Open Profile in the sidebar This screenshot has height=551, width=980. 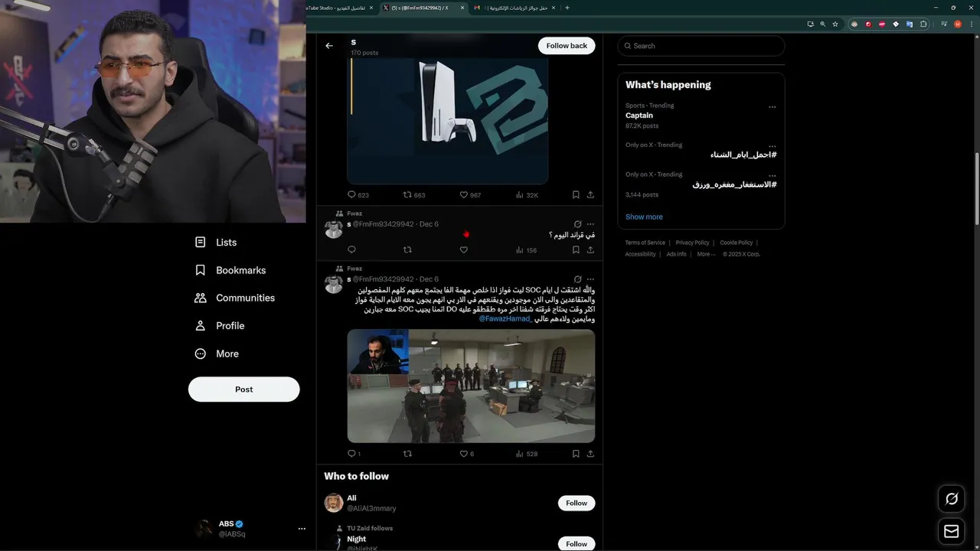[x=220, y=326]
